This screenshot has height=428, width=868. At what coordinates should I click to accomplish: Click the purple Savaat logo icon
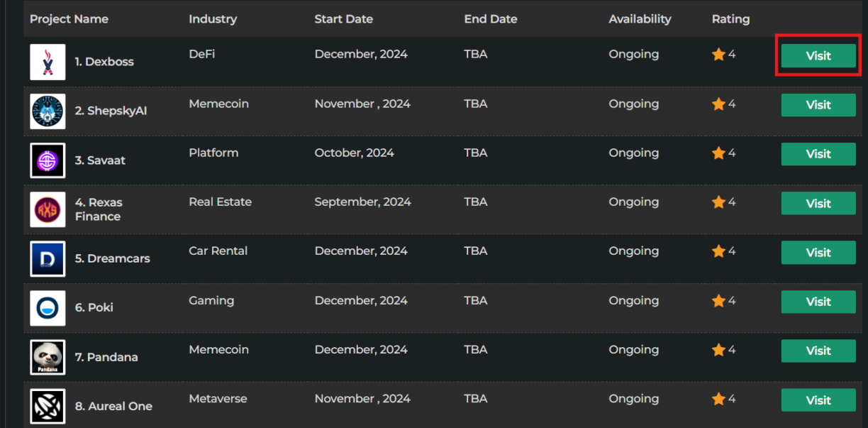[x=48, y=160]
